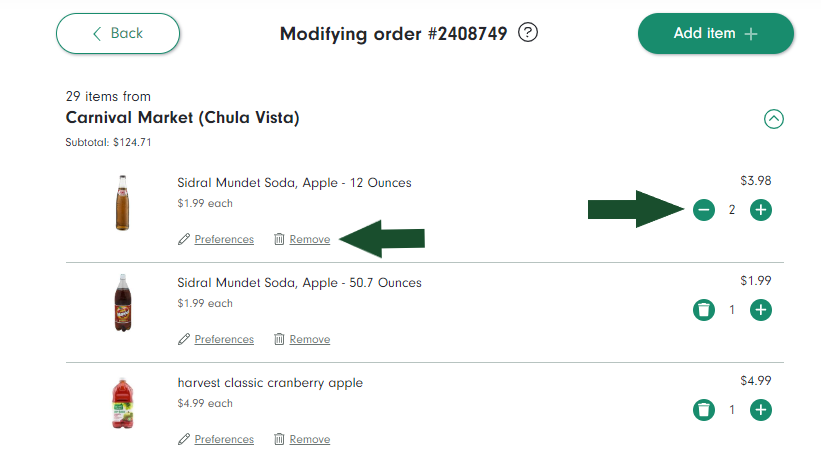Viewport: 821px width, 454px height.
Task: Go back using the Back button
Action: coord(118,34)
